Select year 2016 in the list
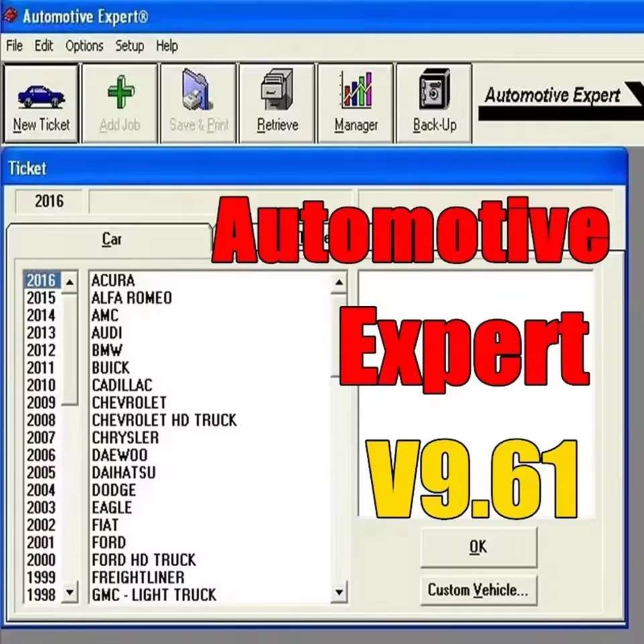Image resolution: width=644 pixels, height=644 pixels. 42,280
